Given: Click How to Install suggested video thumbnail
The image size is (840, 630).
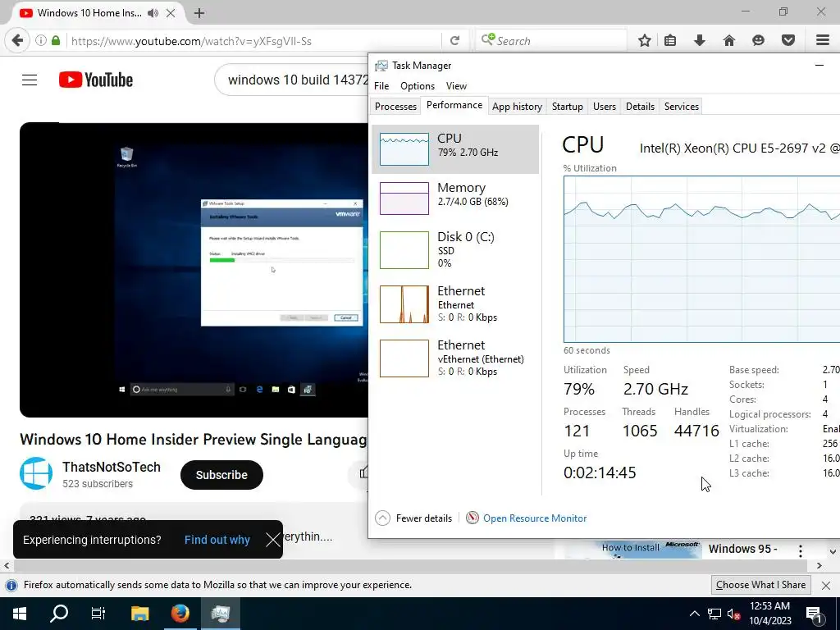Looking at the screenshot, I should pos(632,550).
